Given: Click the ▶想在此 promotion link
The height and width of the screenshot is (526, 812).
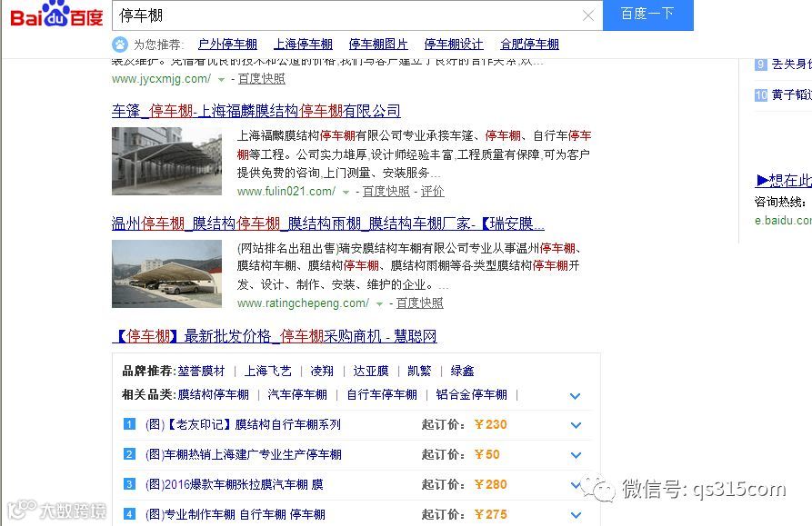Looking at the screenshot, I should (784, 180).
